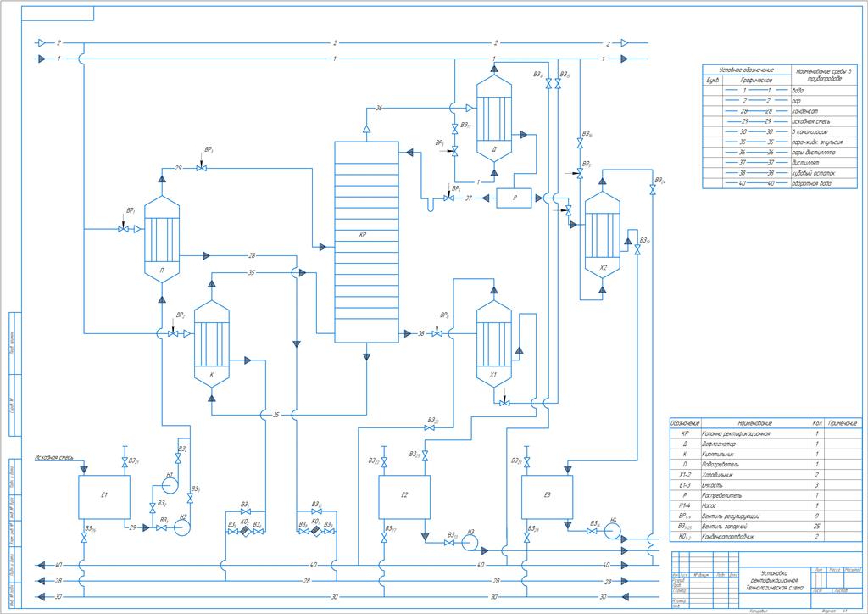868x614 pixels.
Task: Select the valve just before pump Н3
Action: [449, 543]
